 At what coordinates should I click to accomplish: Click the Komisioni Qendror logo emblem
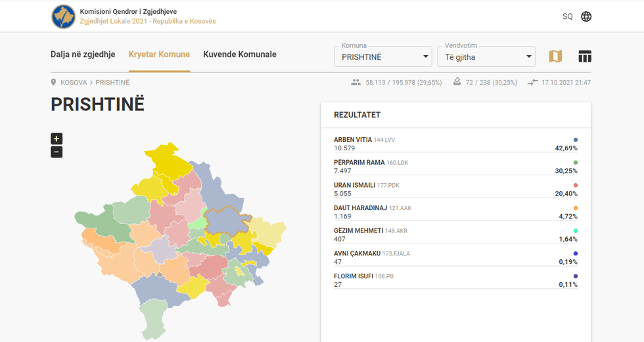(63, 16)
